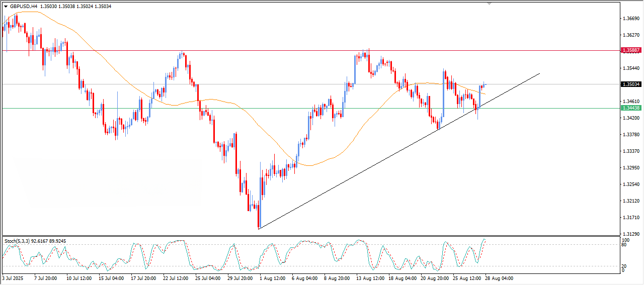The width and height of the screenshot is (644, 285).
Task: Click the OHLC values 1.35030 1.35038 1.35024 1.35034
Action: coord(75,7)
